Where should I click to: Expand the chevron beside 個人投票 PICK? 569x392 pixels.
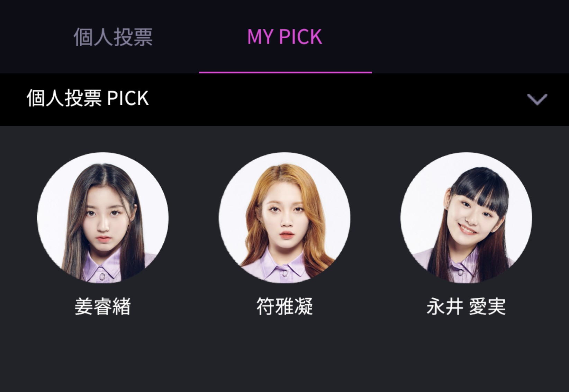(537, 99)
